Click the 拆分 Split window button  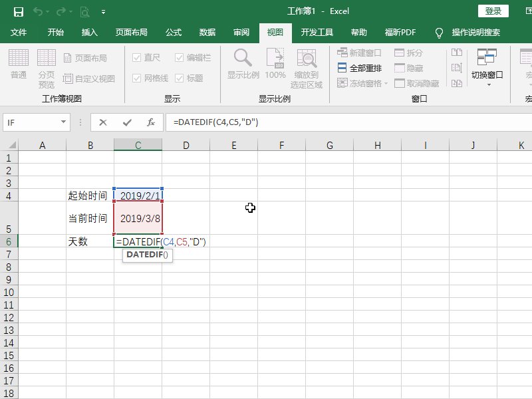click(x=411, y=52)
